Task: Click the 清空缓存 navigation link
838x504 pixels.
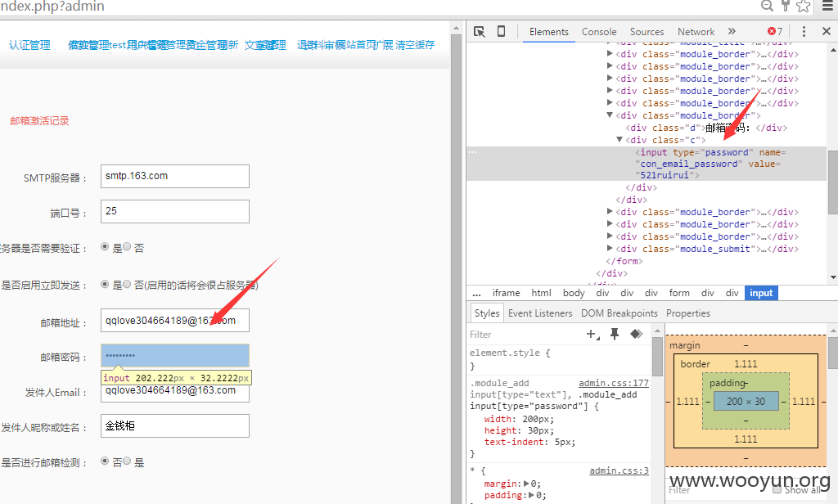Action: [415, 46]
